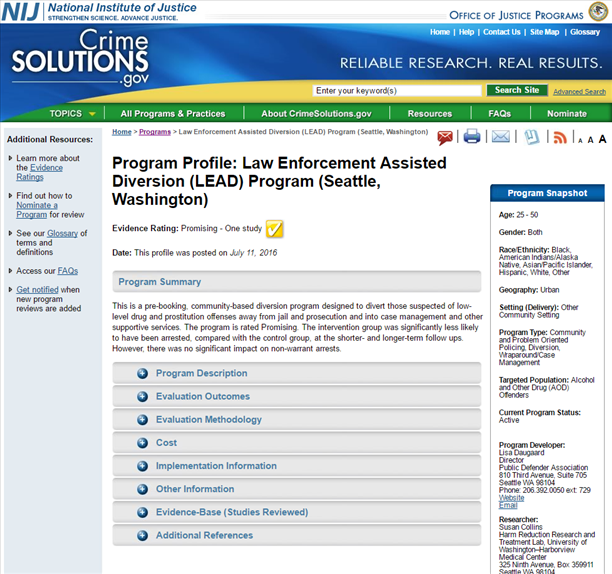The height and width of the screenshot is (574, 612).
Task: Open All Programs & Practices menu
Action: coord(173,114)
